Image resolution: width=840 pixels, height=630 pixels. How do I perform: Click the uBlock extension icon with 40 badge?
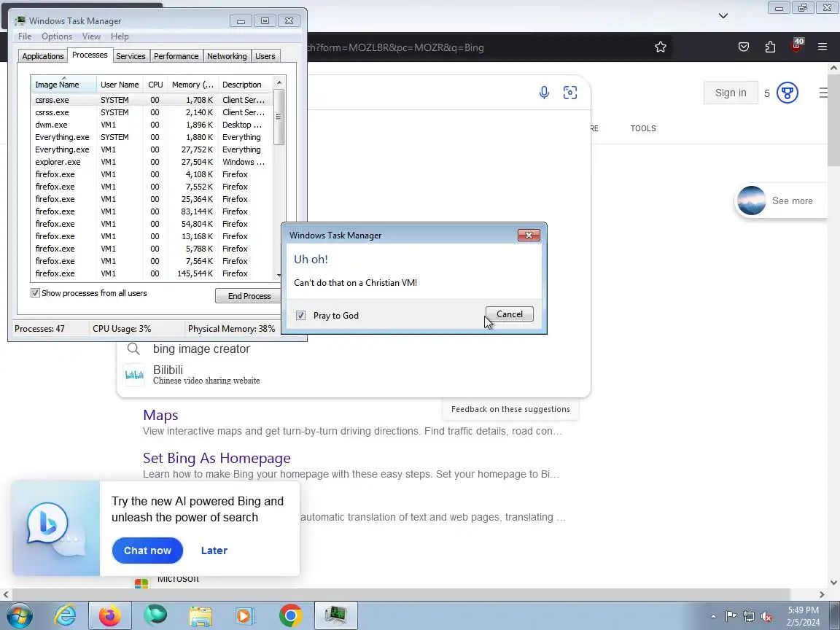(796, 45)
